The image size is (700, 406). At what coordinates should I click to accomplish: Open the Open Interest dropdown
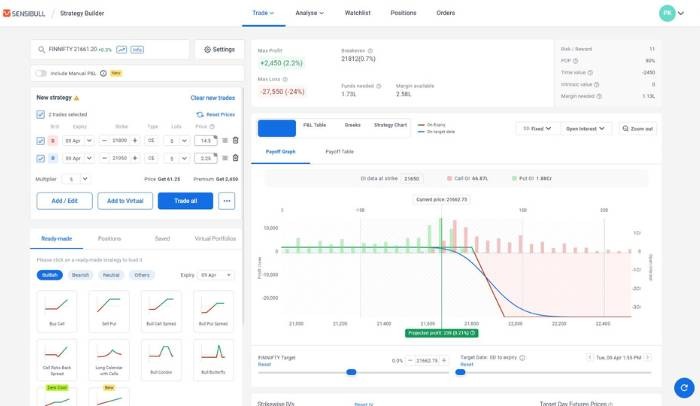[589, 128]
